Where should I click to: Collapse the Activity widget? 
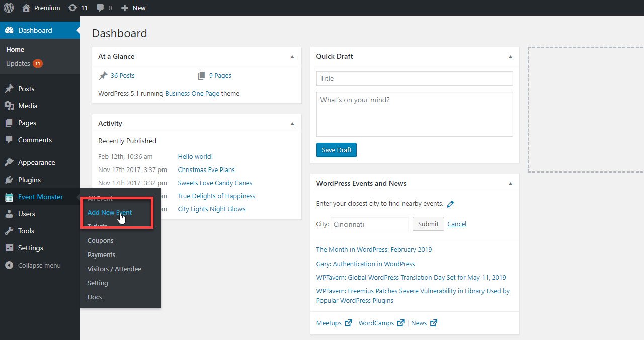tap(292, 124)
